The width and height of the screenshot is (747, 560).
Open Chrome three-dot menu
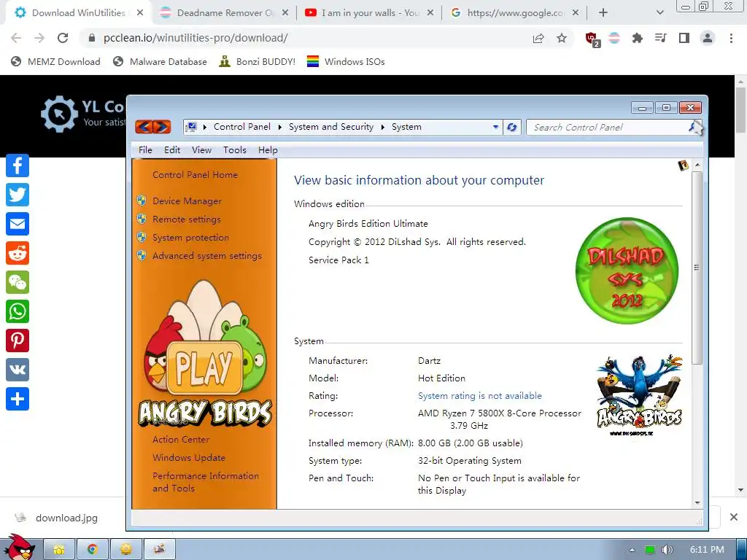pos(731,38)
